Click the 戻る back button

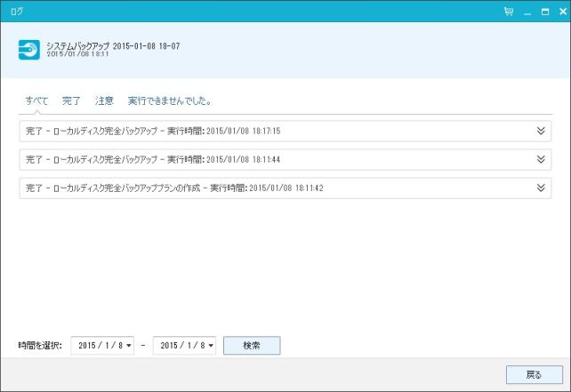(535, 374)
